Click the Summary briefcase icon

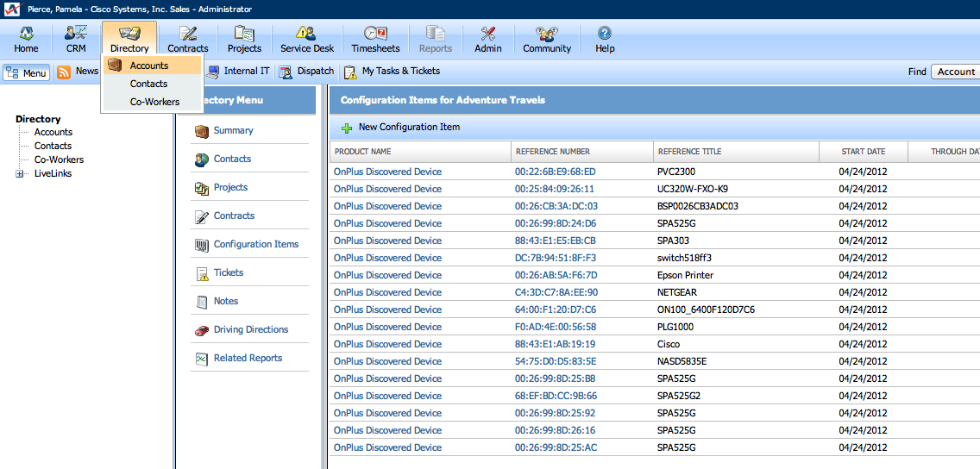(201, 131)
